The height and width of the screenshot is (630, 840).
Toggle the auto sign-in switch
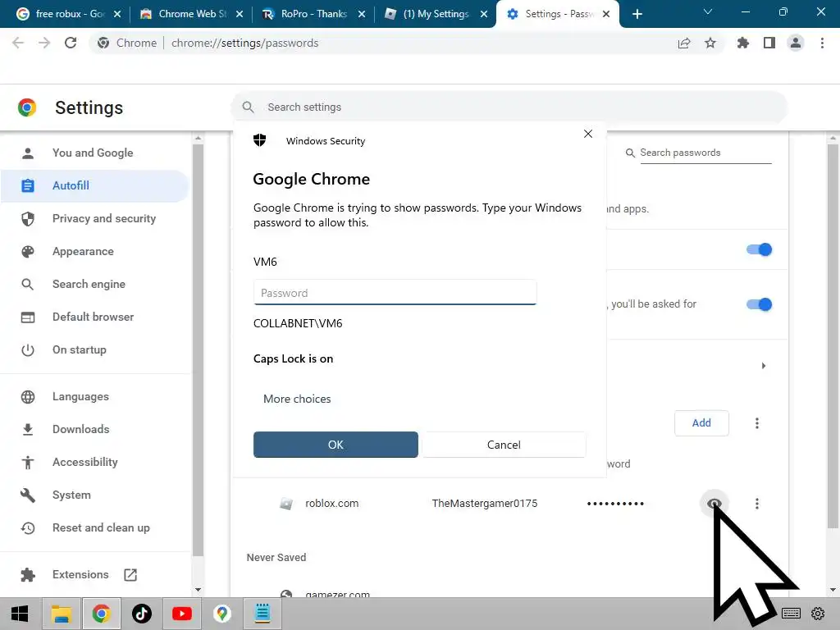759,304
